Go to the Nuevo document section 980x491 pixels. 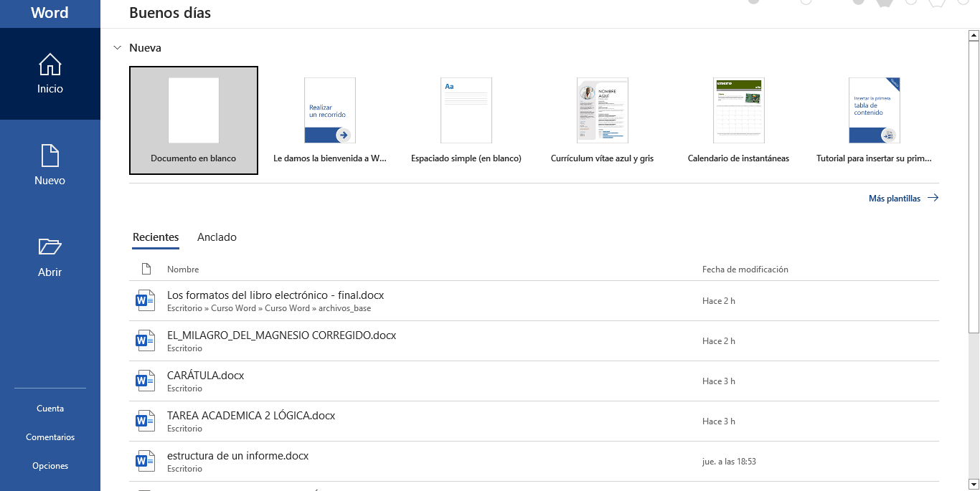point(50,166)
